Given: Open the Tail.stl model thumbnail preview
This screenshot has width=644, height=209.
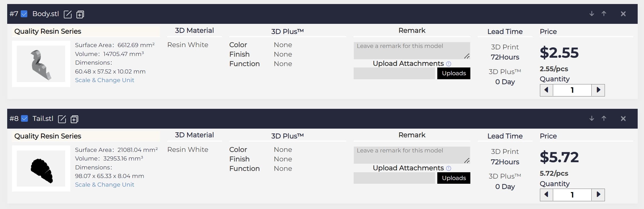Looking at the screenshot, I should coord(41,169).
